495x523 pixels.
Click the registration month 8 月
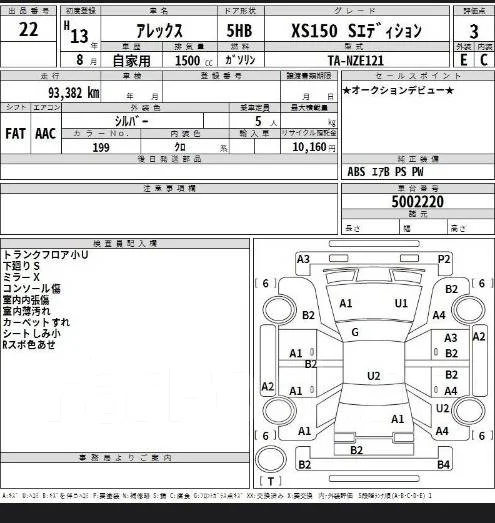click(86, 60)
